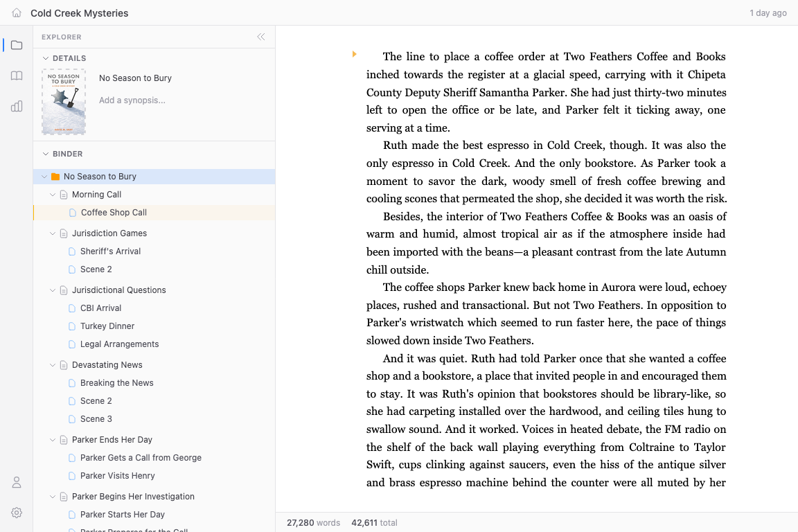Click the orange triangle marker in the editor
This screenshot has height=532, width=798.
[x=353, y=53]
